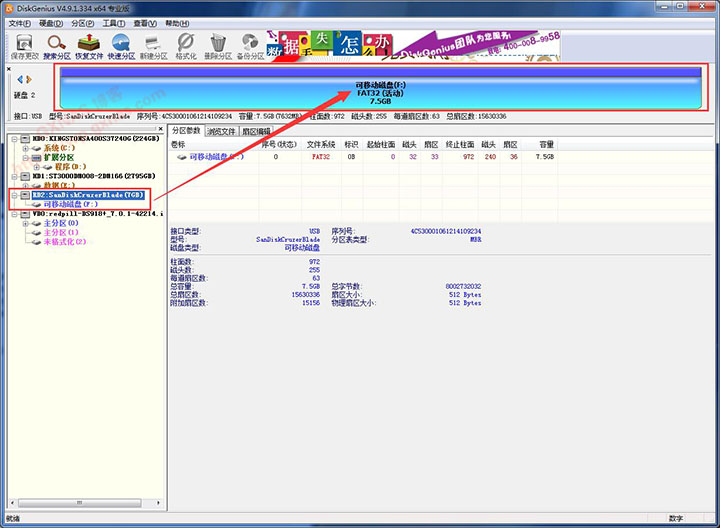The width and height of the screenshot is (720, 528).
Task: Click the 删除分区 trash can icon
Action: tap(218, 44)
